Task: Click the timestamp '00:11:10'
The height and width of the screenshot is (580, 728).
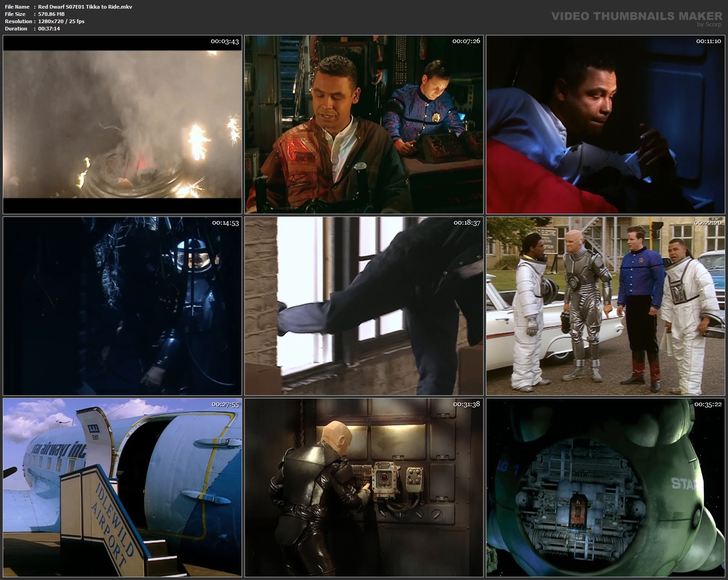Action: (708, 41)
